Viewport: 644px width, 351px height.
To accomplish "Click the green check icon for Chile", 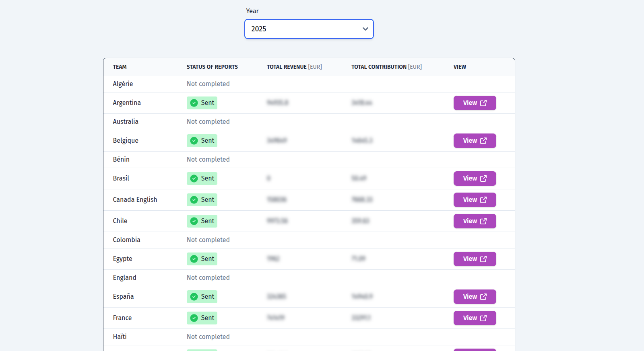I will point(194,221).
